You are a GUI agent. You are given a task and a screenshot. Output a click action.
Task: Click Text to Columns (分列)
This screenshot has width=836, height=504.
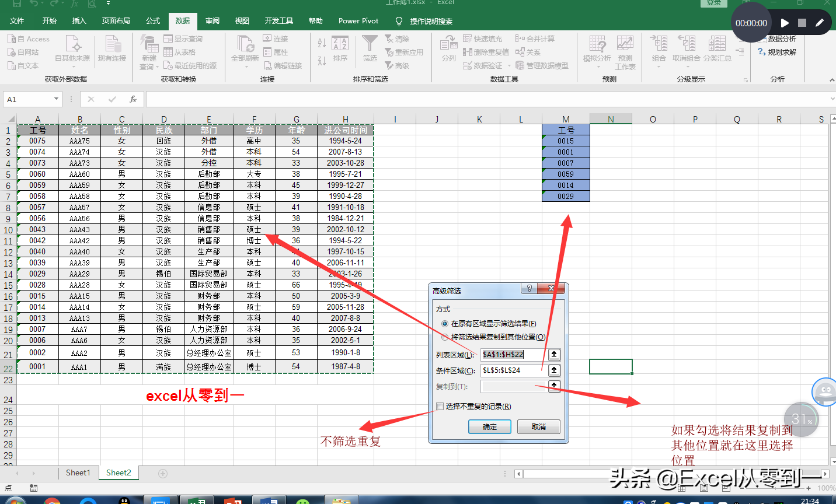(448, 49)
